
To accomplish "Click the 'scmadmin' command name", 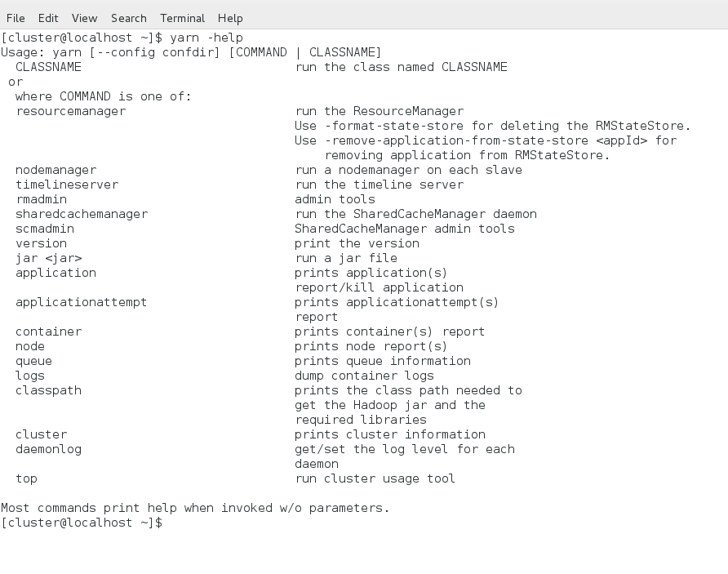I will tap(45, 229).
